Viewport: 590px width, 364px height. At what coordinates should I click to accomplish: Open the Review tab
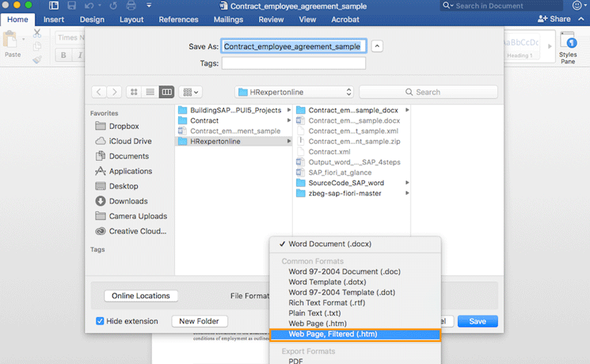(x=271, y=20)
